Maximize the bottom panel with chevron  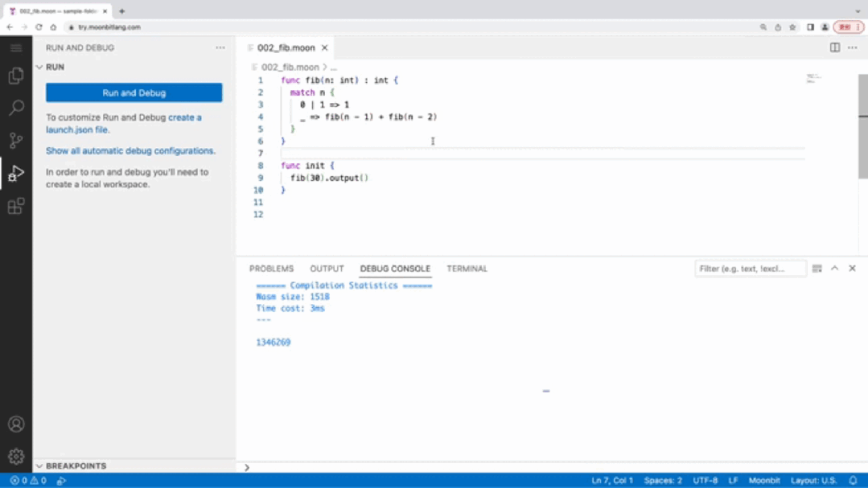tap(835, 269)
